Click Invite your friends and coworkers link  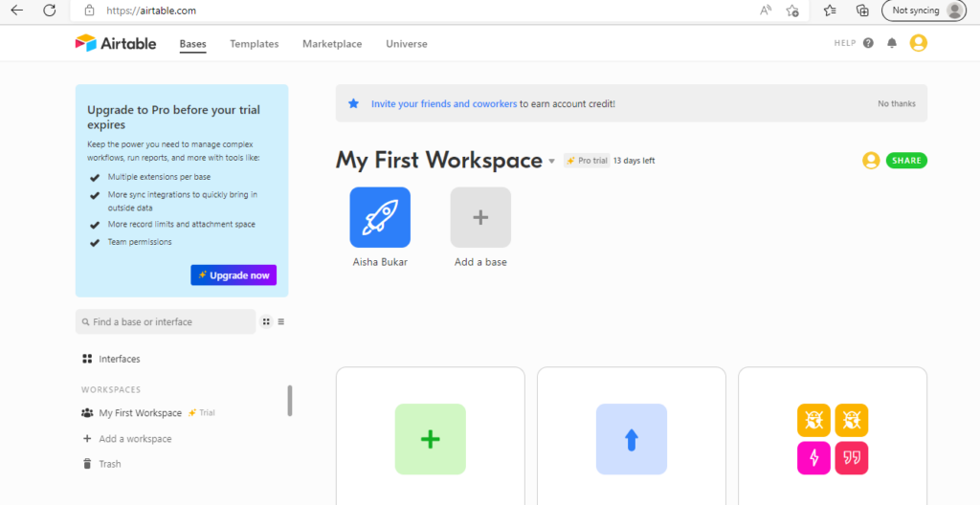click(444, 103)
